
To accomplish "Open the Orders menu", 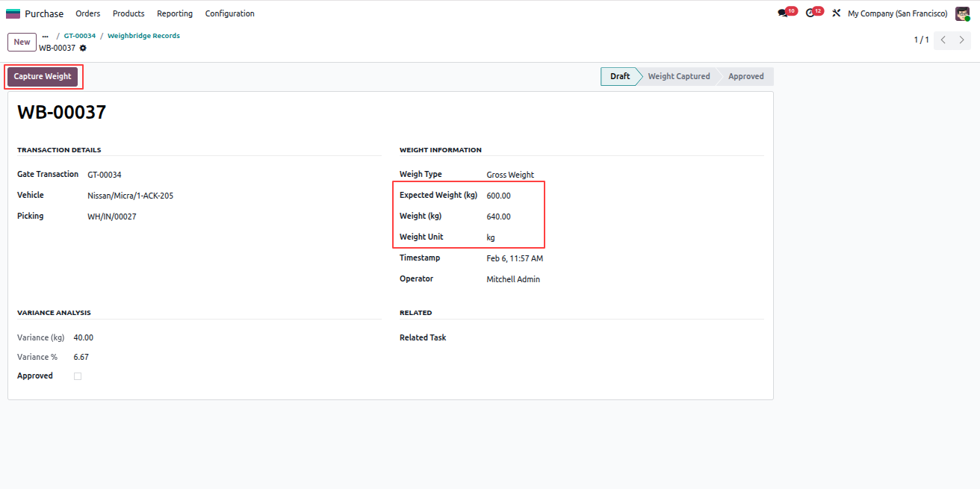I will [x=88, y=13].
